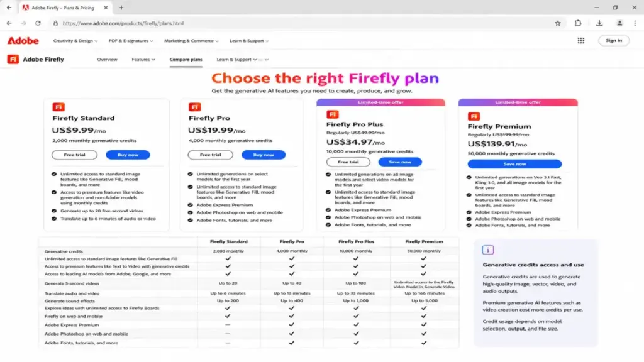Click the Firefly Premium card icon
This screenshot has height=362, width=644.
point(474,116)
